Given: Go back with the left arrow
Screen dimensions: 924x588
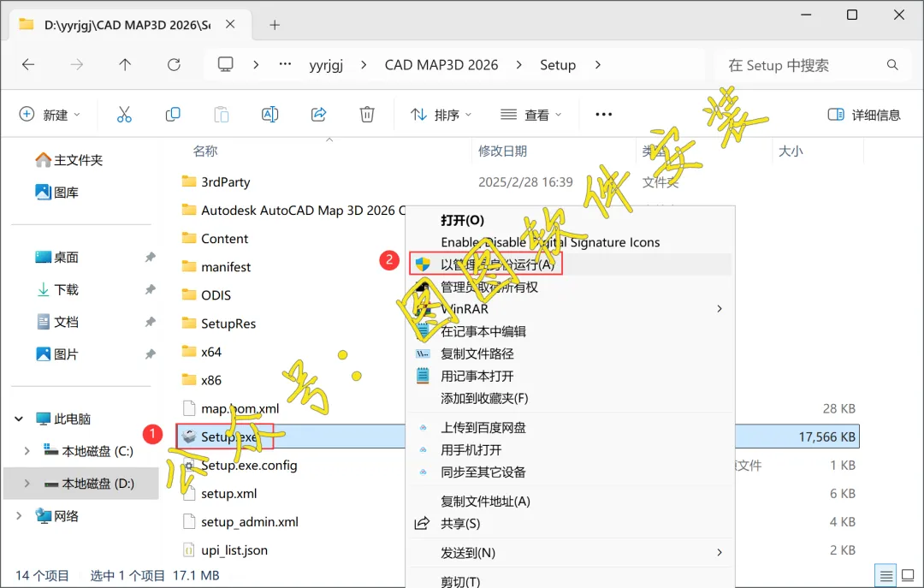Looking at the screenshot, I should pos(28,65).
